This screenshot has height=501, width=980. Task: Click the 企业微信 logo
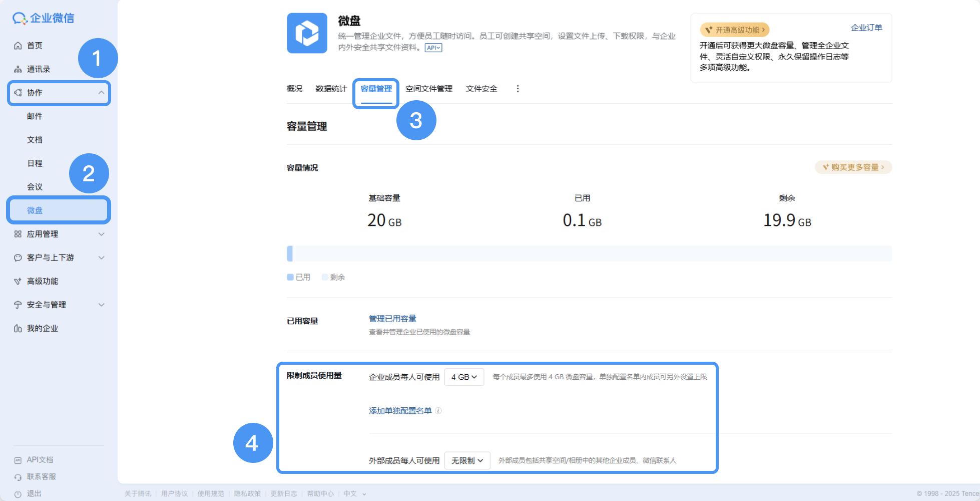pyautogui.click(x=43, y=18)
